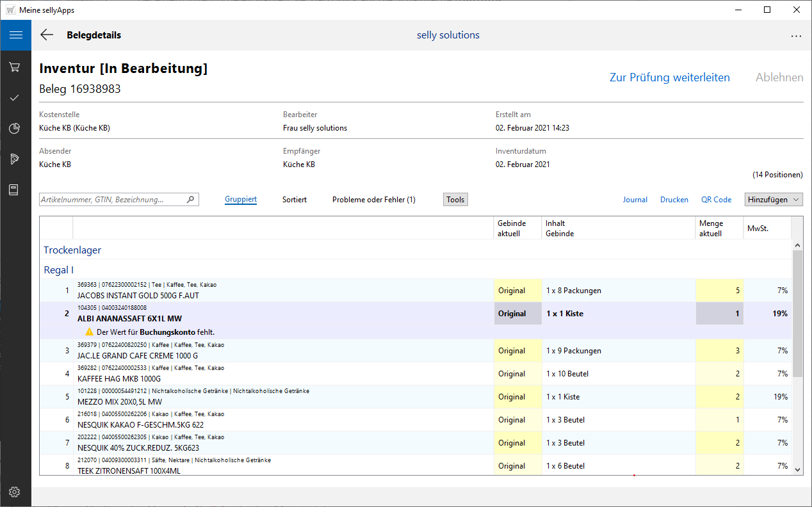Open the pizza slice section in sidebar
The image size is (812, 507).
15,159
